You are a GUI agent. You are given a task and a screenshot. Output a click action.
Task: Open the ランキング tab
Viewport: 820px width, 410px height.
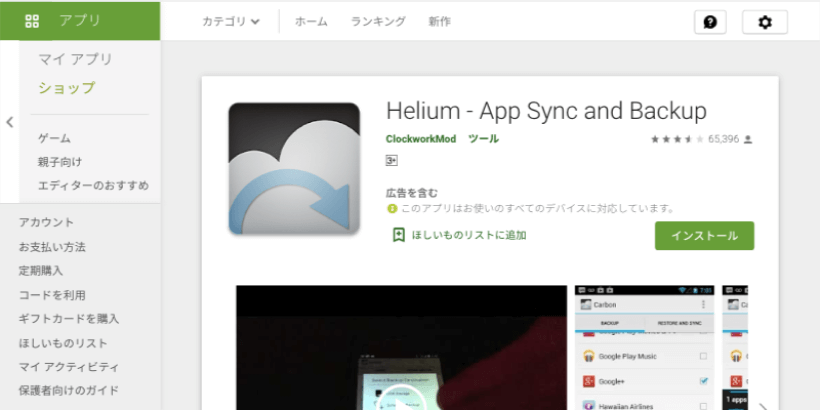(x=378, y=21)
